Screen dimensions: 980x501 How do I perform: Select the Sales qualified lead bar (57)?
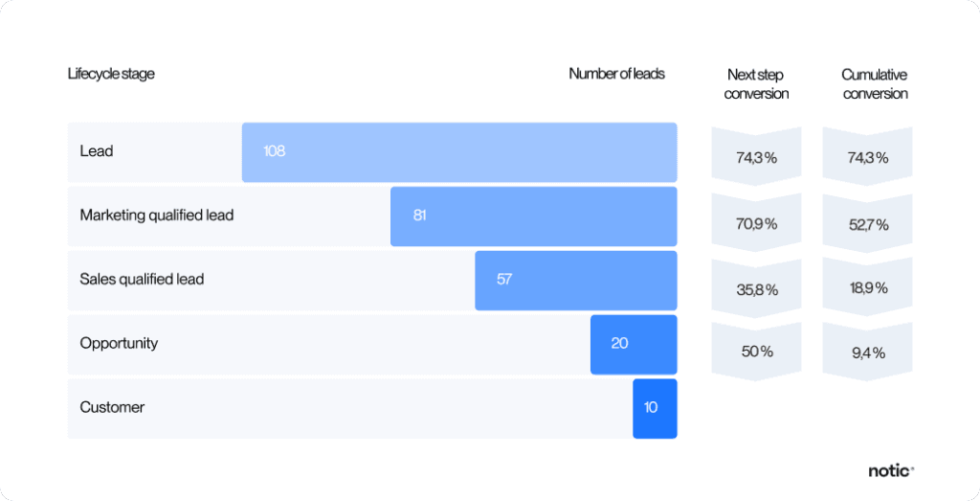(x=575, y=280)
